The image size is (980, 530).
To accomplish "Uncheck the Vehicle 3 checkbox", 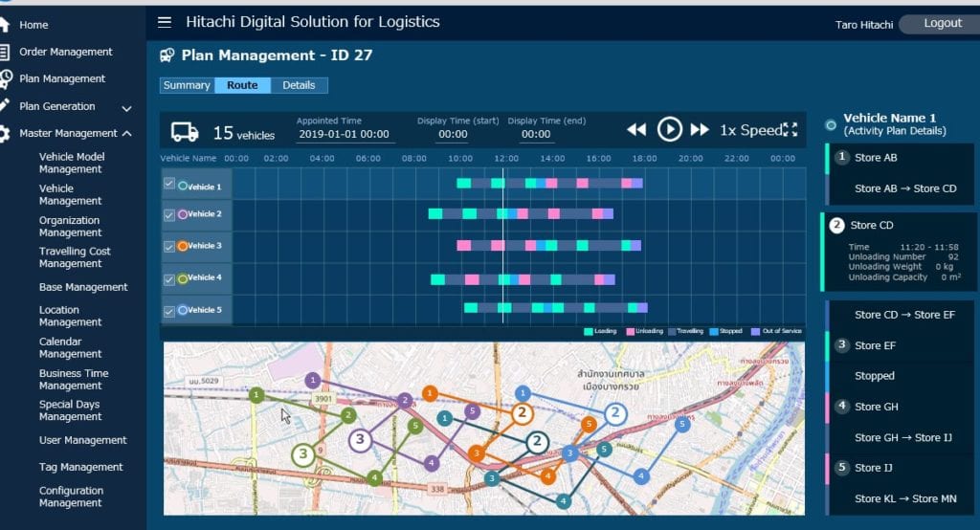I will pos(168,246).
